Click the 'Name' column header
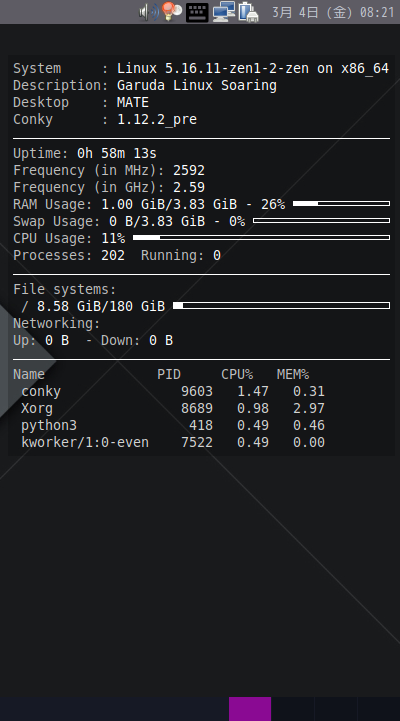 pos(29,374)
